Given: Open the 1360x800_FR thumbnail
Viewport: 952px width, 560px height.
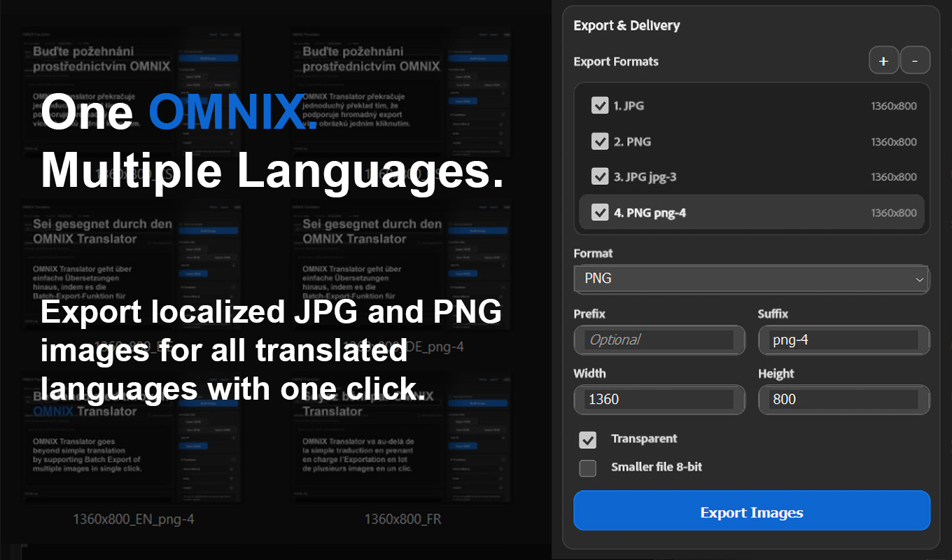Looking at the screenshot, I should pos(402,440).
